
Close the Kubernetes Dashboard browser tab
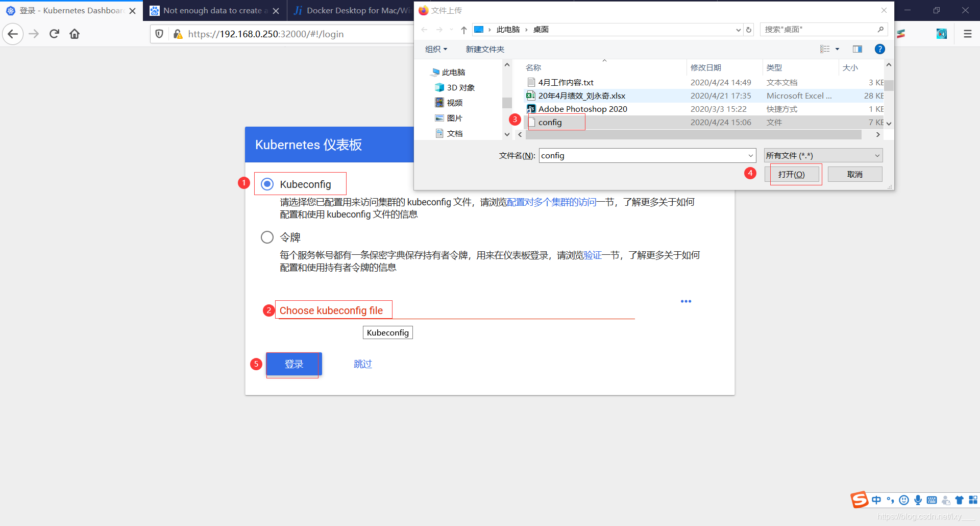(x=133, y=11)
